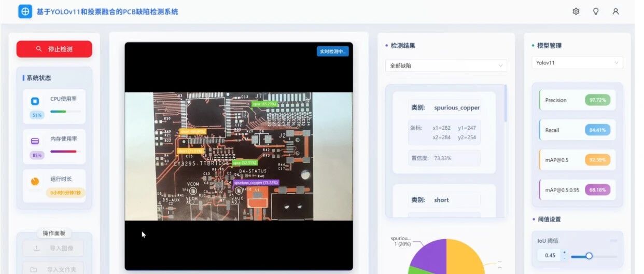Click the yellow slice of the pie chart
The width and height of the screenshot is (644, 274).
coord(464,257)
